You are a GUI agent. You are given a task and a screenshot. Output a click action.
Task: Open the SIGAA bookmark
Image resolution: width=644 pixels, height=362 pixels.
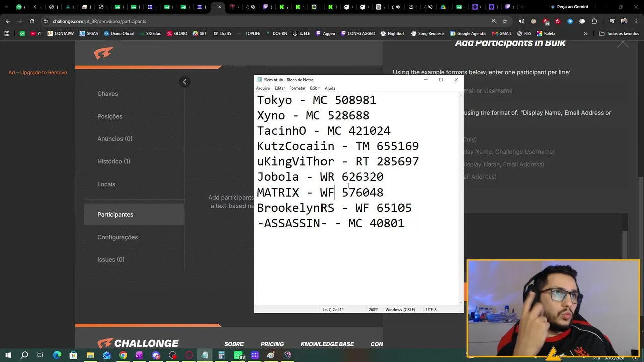pyautogui.click(x=89, y=33)
